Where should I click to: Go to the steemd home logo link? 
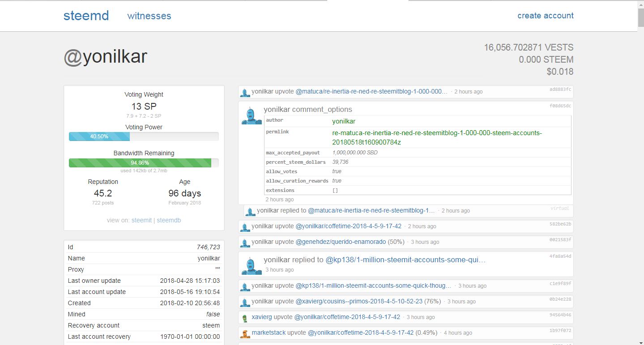[x=86, y=16]
